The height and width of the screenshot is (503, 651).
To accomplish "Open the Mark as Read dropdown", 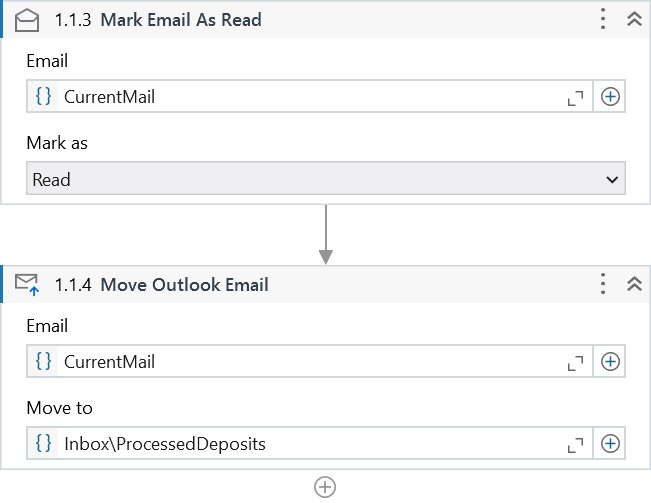I will (325, 179).
